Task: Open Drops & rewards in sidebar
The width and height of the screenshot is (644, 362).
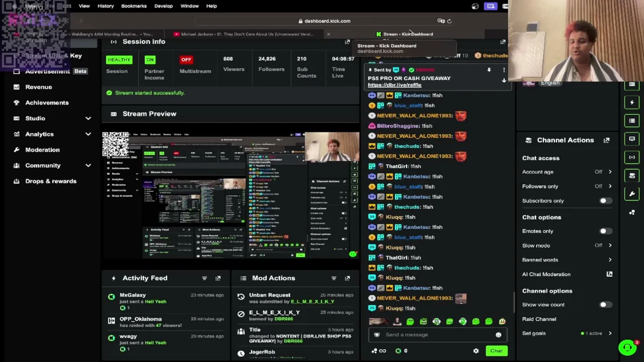Action: pos(51,181)
